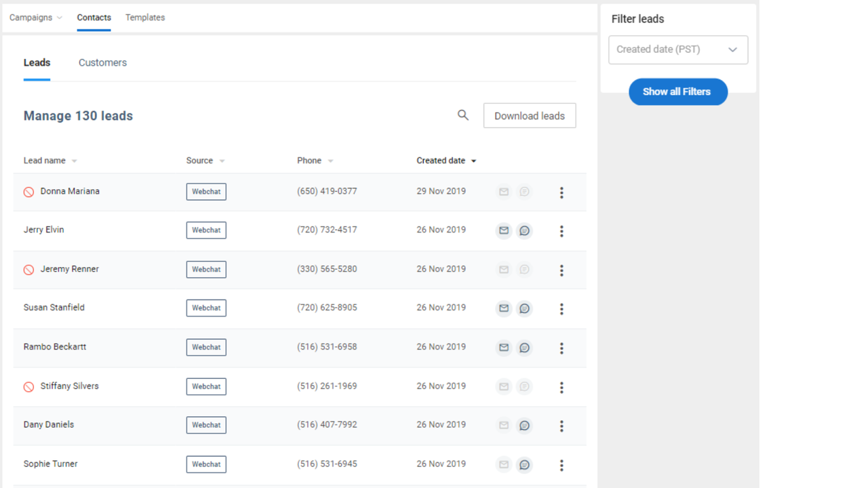
Task: Open chat icon for Sophie Turner
Action: pyautogui.click(x=524, y=465)
